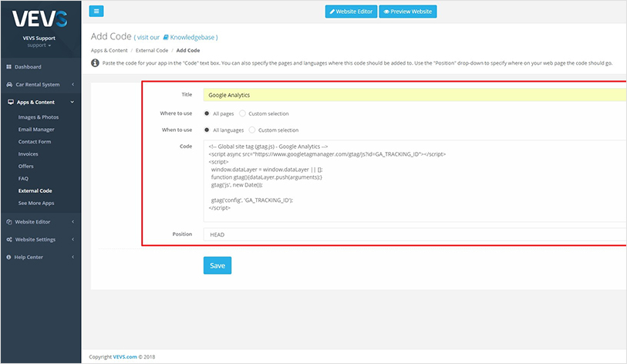This screenshot has height=364, width=627.
Task: Open Contact Form menu item
Action: [x=35, y=142]
